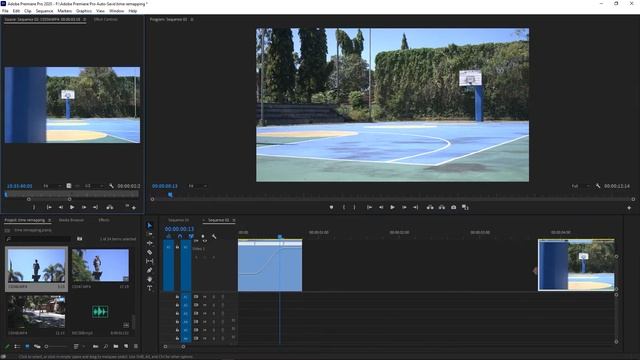Step forward one frame in the Program monitor
The height and width of the screenshot is (360, 640).
pyautogui.click(x=404, y=207)
